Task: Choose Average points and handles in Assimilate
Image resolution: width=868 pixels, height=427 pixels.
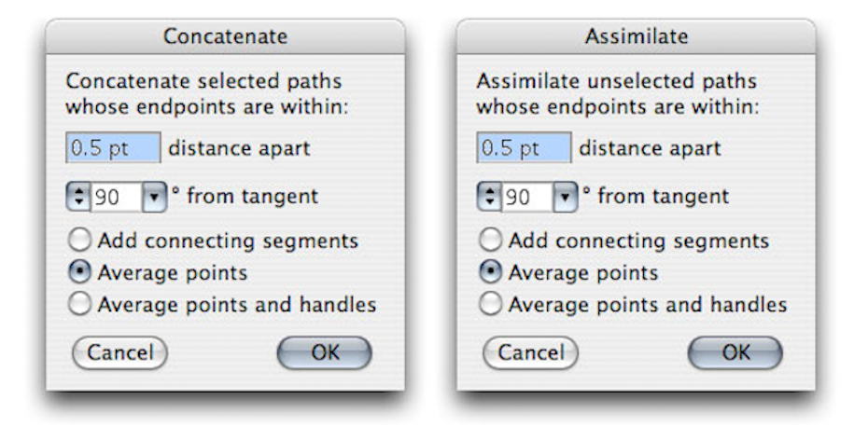Action: click(491, 304)
